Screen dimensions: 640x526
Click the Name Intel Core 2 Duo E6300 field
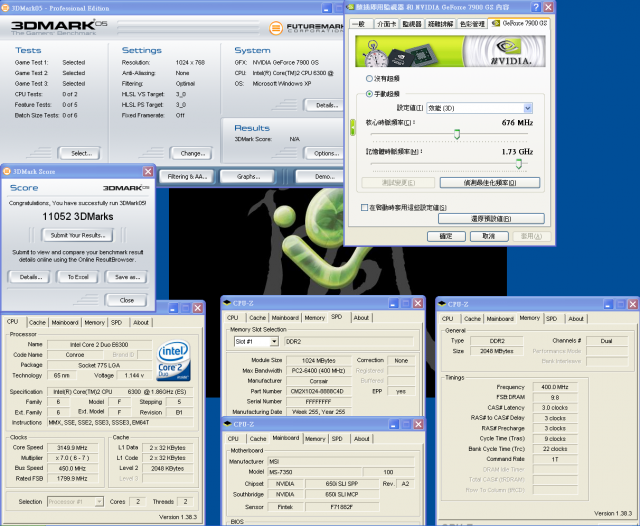pyautogui.click(x=99, y=345)
